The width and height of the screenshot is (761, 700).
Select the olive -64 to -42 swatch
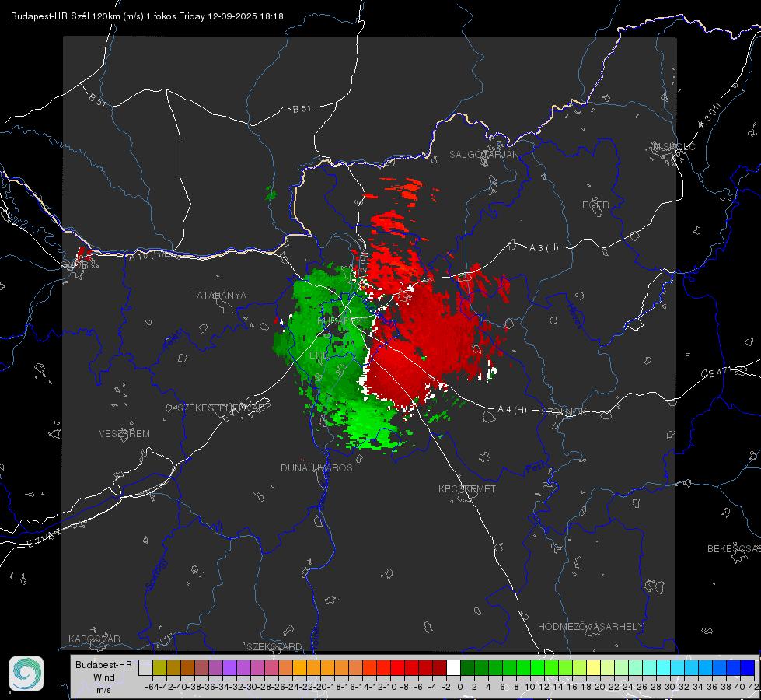(159, 667)
